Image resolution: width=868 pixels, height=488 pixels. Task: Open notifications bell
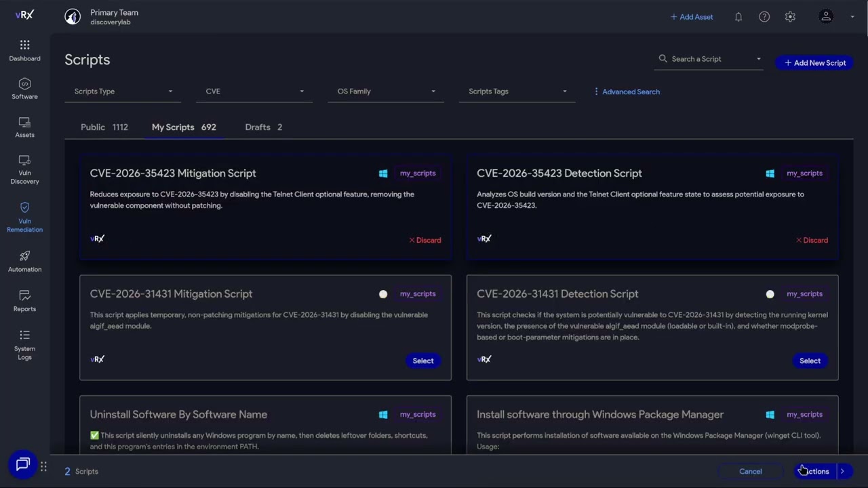[x=738, y=17]
